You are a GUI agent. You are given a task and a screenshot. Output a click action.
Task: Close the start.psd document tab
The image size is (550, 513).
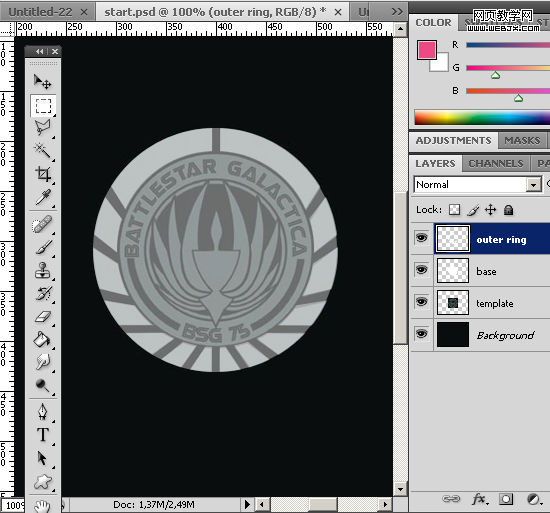(x=338, y=12)
